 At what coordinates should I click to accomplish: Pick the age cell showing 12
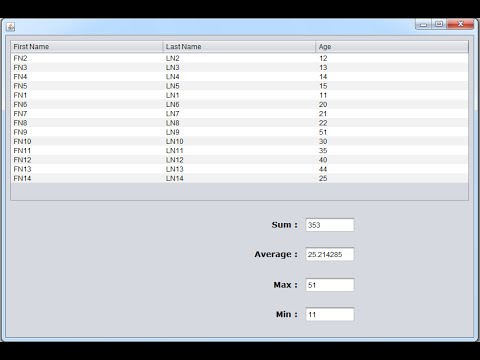point(392,58)
